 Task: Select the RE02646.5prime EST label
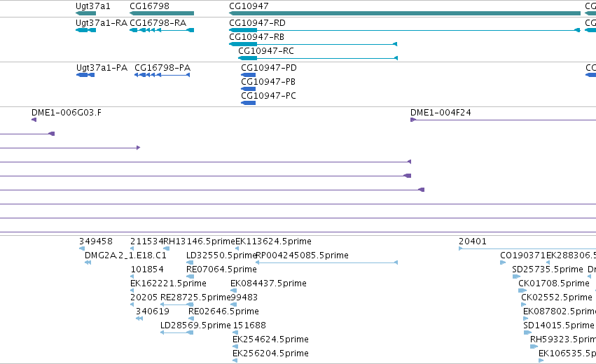pyautogui.click(x=223, y=311)
